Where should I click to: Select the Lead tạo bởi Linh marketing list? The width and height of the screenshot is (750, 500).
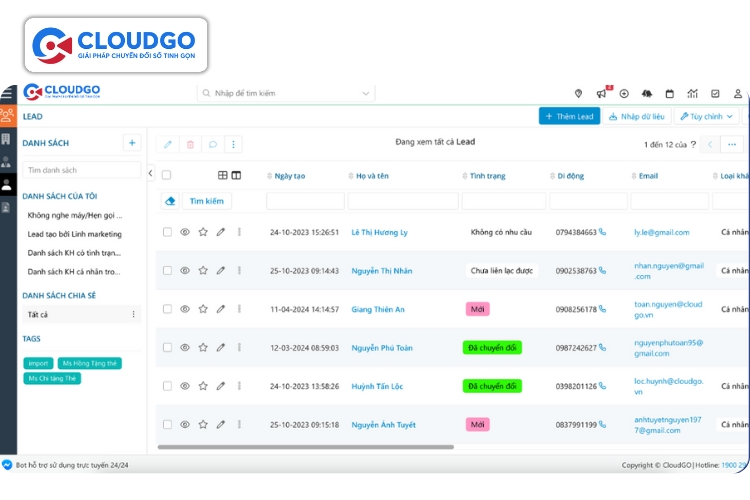pos(75,234)
